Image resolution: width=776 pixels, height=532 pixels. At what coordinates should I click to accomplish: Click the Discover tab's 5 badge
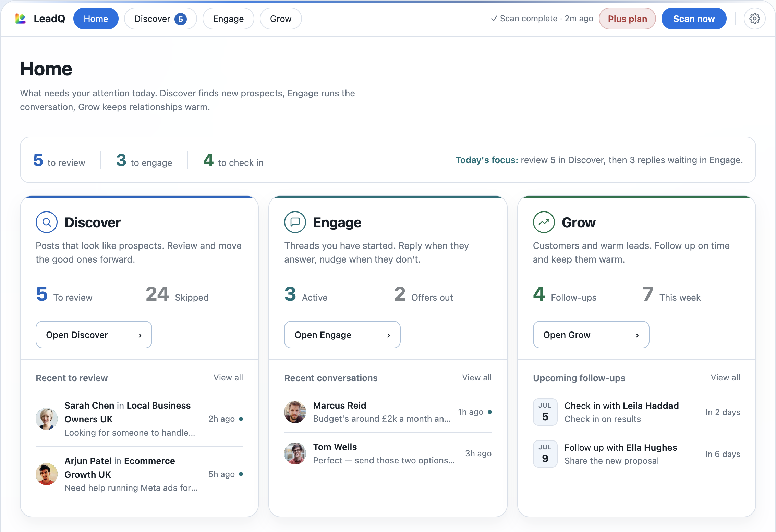point(181,19)
